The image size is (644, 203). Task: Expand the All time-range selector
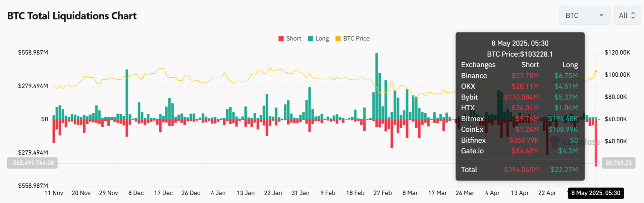(627, 15)
